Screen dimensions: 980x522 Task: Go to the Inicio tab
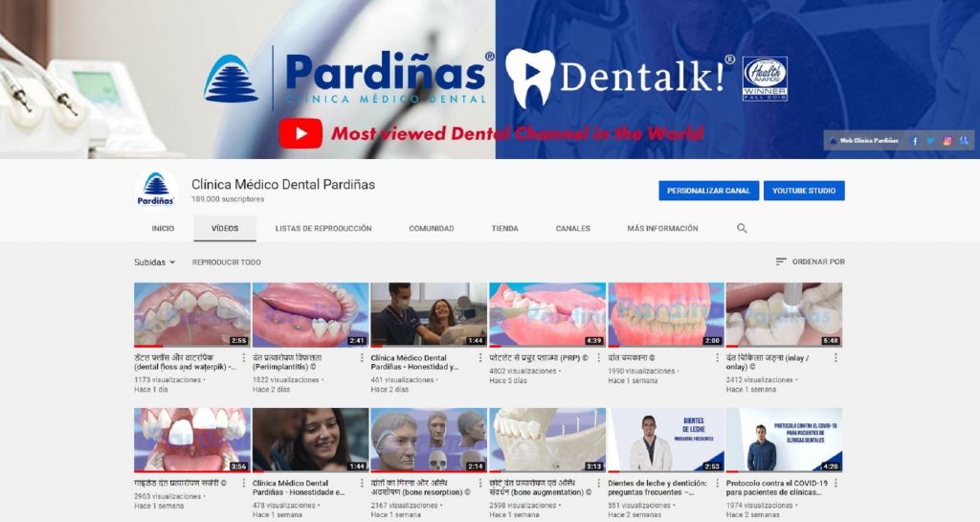click(163, 228)
